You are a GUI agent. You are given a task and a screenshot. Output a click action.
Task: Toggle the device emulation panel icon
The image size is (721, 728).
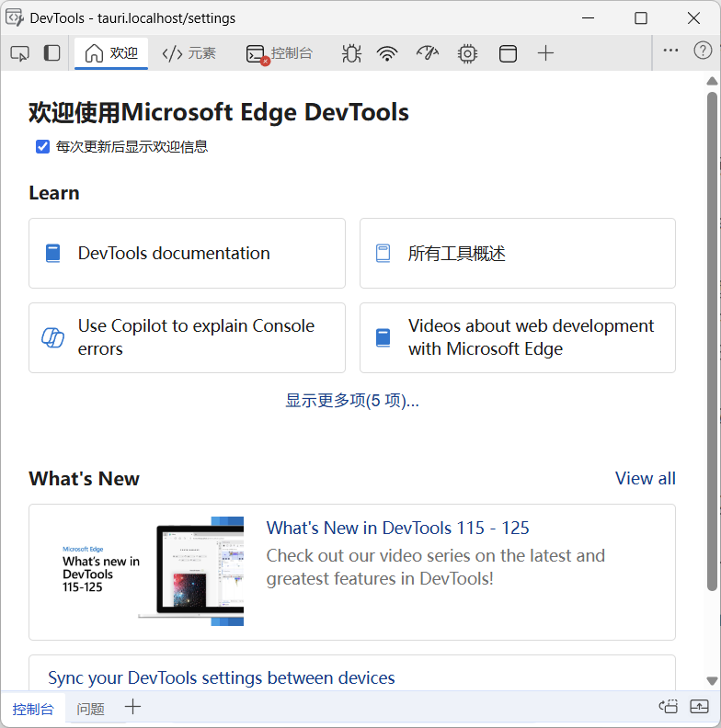[51, 53]
